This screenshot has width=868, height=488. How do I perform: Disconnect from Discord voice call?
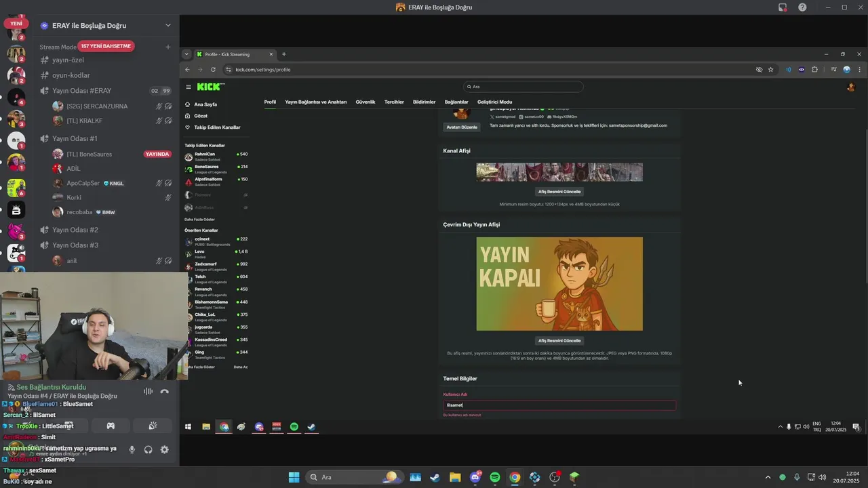pyautogui.click(x=164, y=391)
